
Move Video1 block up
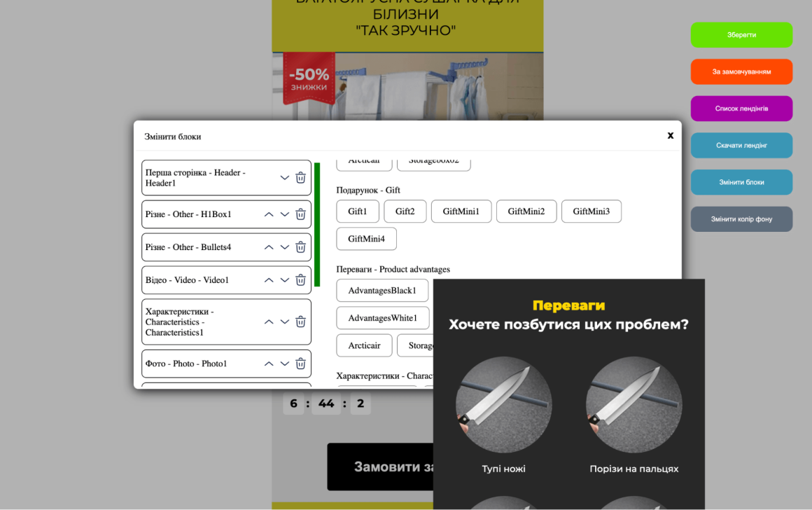[269, 280]
